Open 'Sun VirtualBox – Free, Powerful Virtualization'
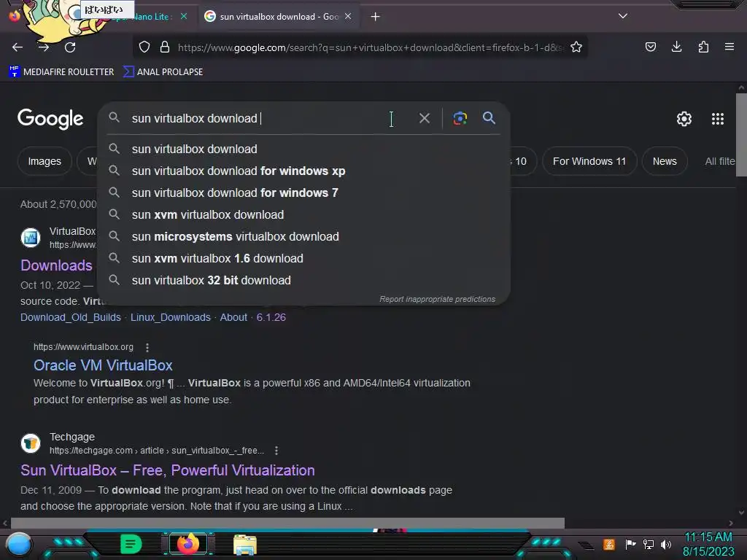 click(167, 470)
